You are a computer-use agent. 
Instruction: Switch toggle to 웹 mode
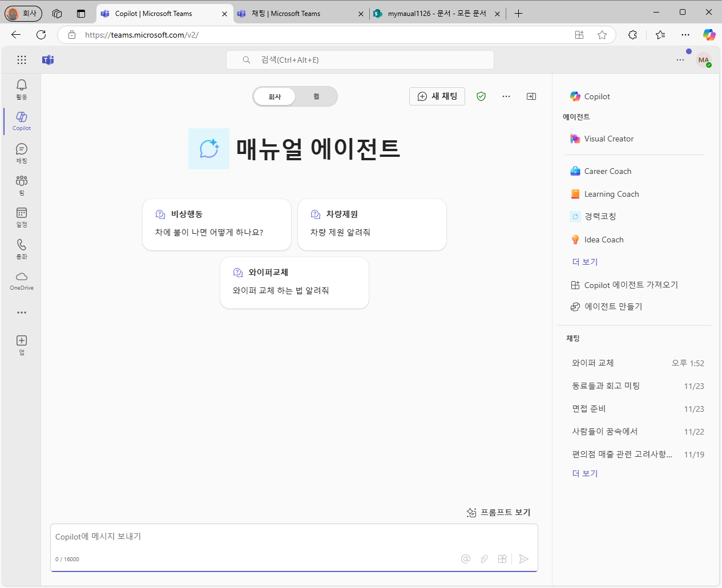coord(316,96)
